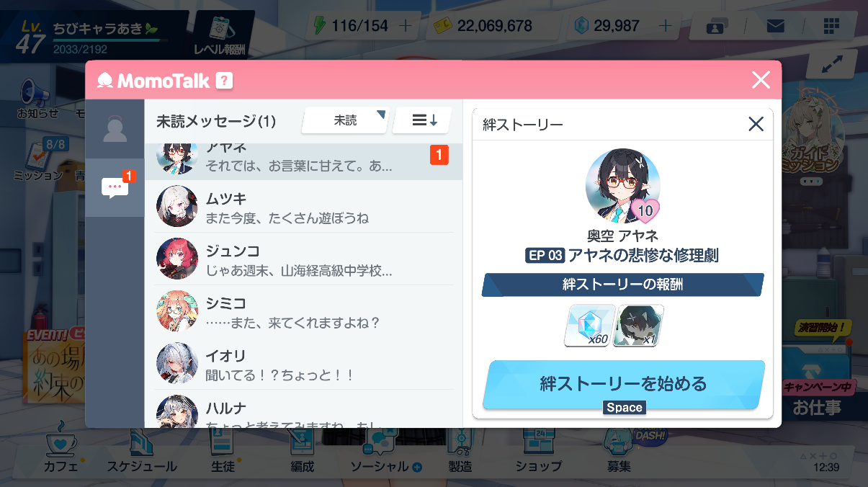Viewport: 868px width, 487px height.
Task: Refill energy with the plus button
Action: [x=406, y=26]
